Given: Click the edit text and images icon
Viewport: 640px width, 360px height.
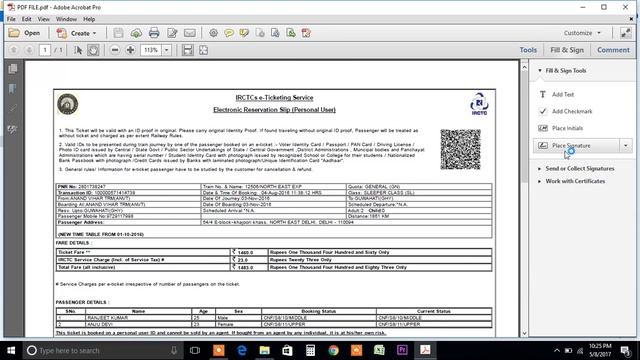Looking at the screenshot, I should tap(172, 33).
